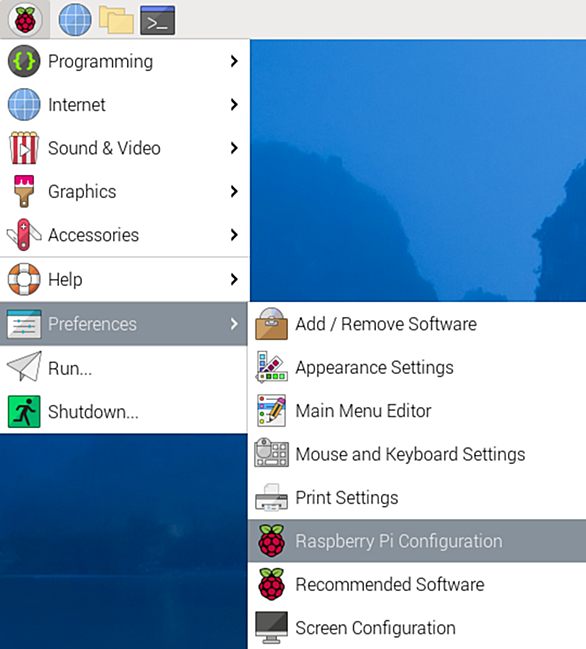586x649 pixels.
Task: Open the Accessories menu category
Action: pos(124,235)
